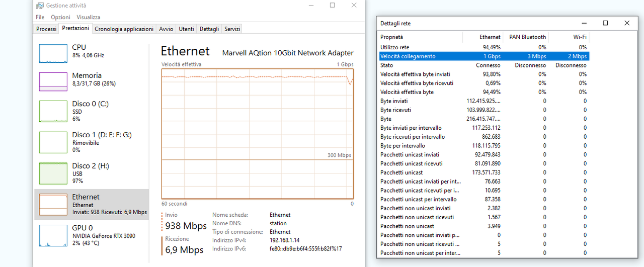This screenshot has width=644, height=267.
Task: Click the Ethernet throughput graph
Action: [x=258, y=134]
